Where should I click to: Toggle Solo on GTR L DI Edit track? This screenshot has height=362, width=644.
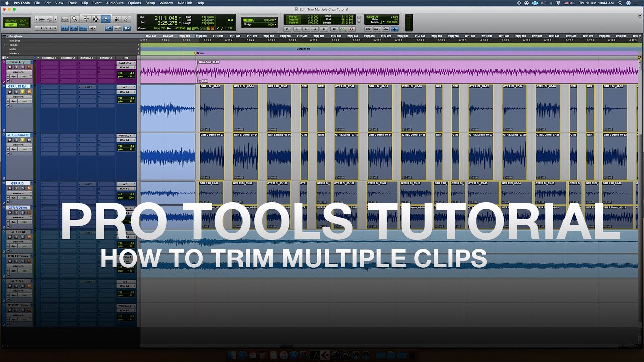coord(23,92)
